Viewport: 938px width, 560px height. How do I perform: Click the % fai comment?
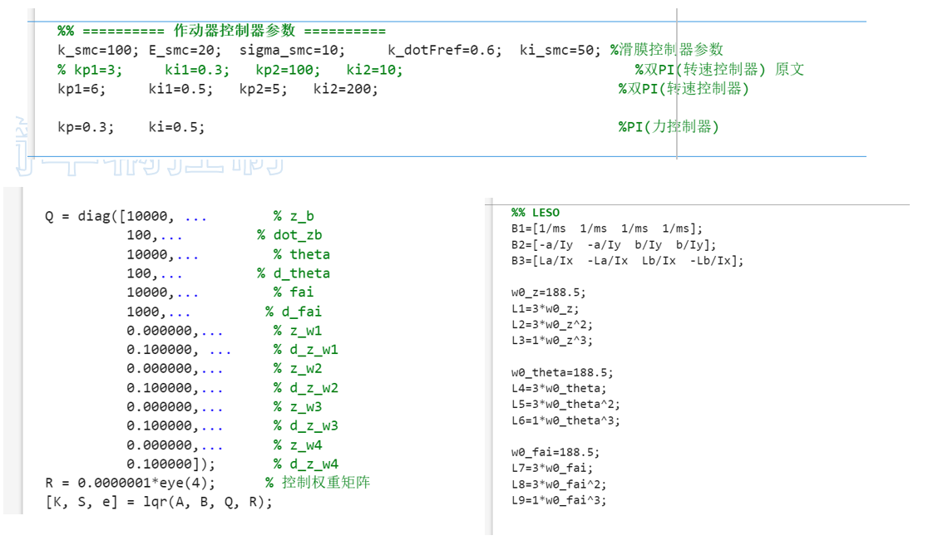point(294,292)
